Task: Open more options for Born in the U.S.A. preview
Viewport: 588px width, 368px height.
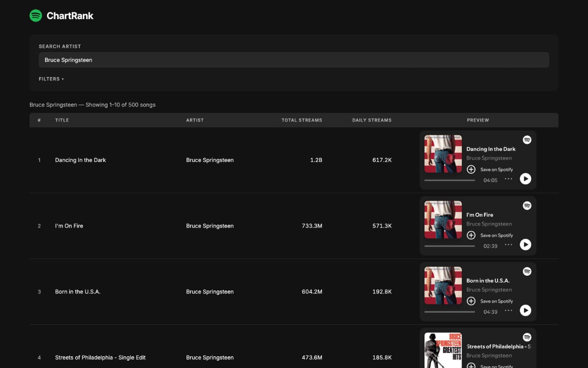Action: 509,310
